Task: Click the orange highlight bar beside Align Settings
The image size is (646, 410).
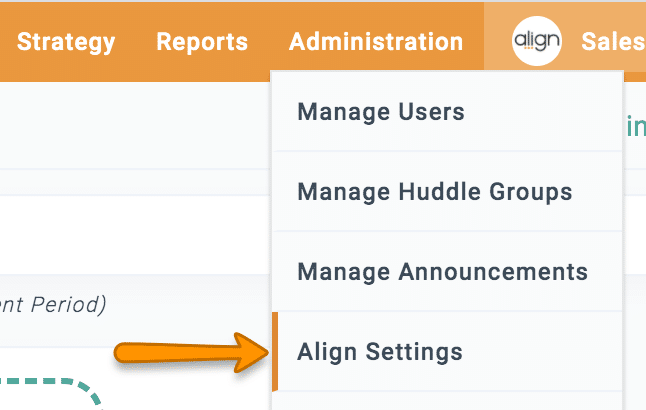Action: (274, 351)
